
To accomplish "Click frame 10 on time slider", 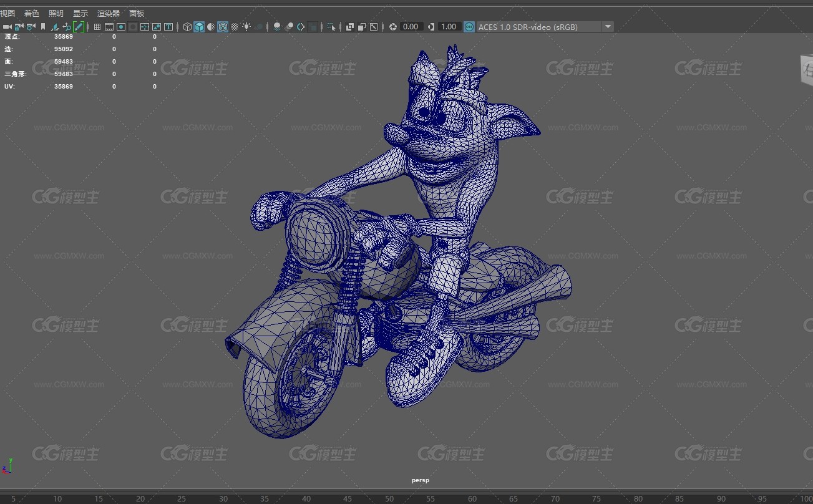I will [x=57, y=499].
